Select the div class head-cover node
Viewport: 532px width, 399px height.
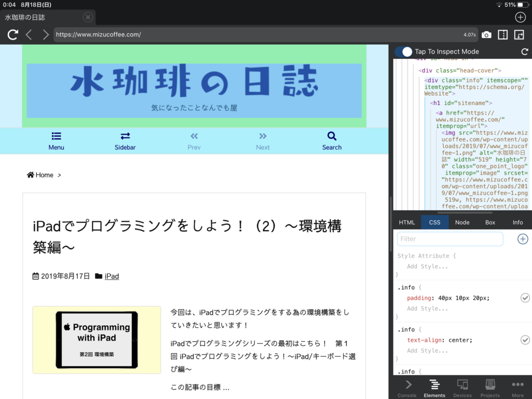(460, 71)
